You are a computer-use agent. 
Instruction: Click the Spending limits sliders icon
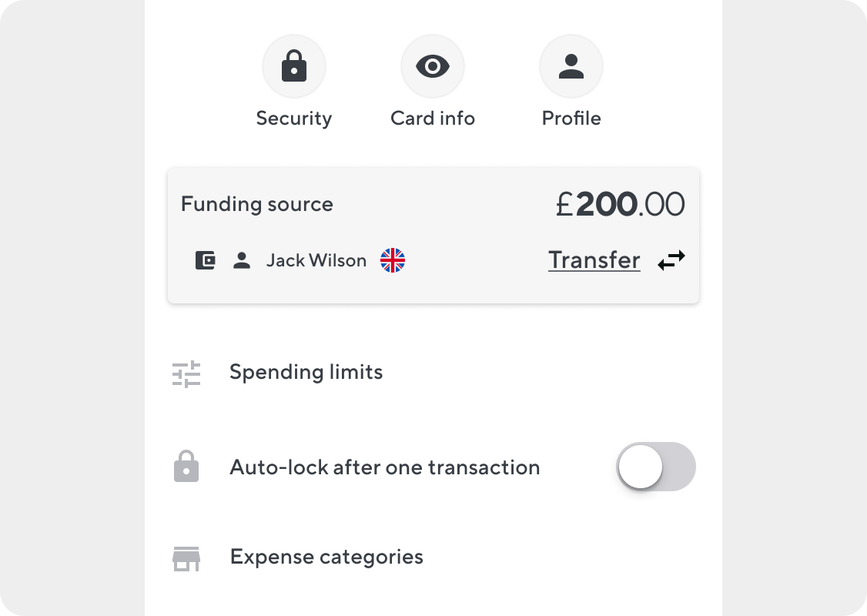pos(186,373)
